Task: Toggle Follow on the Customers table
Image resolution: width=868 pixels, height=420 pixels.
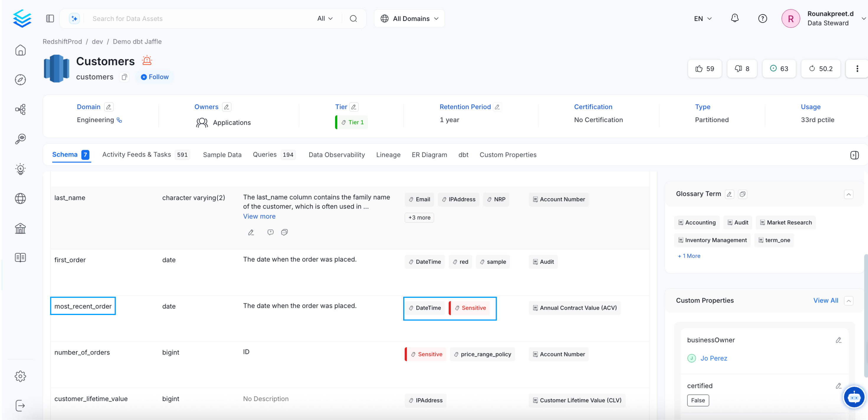Action: (155, 77)
